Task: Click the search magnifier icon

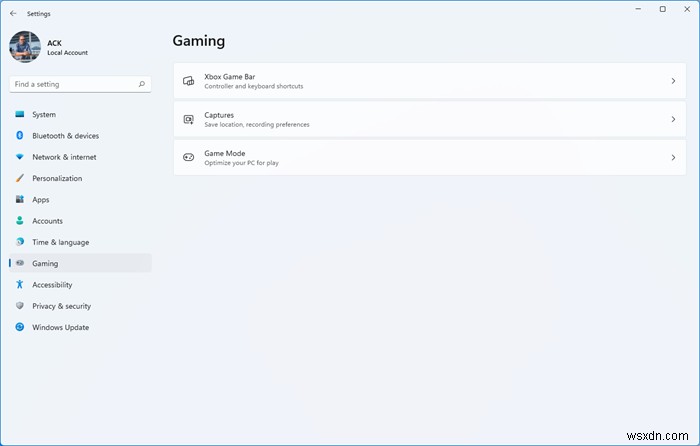Action: click(x=142, y=84)
